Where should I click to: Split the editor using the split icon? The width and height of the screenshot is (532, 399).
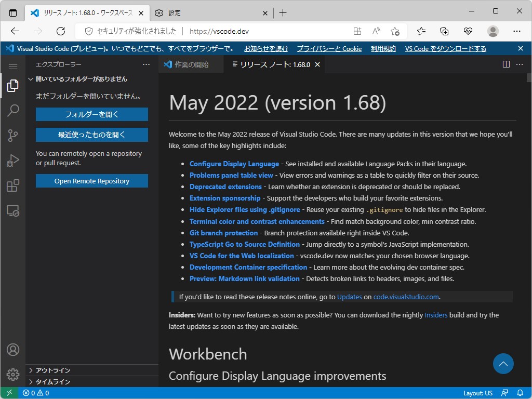point(506,63)
